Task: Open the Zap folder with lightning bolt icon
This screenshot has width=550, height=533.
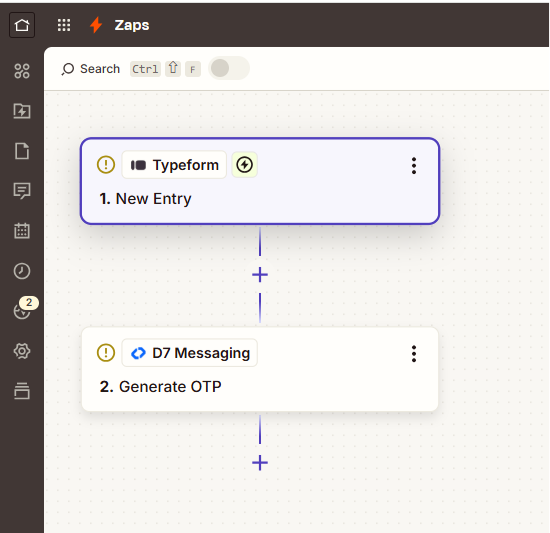Action: 22,111
